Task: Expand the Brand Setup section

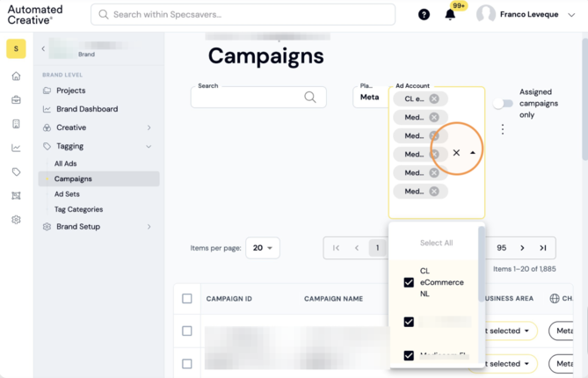Action: (x=149, y=227)
